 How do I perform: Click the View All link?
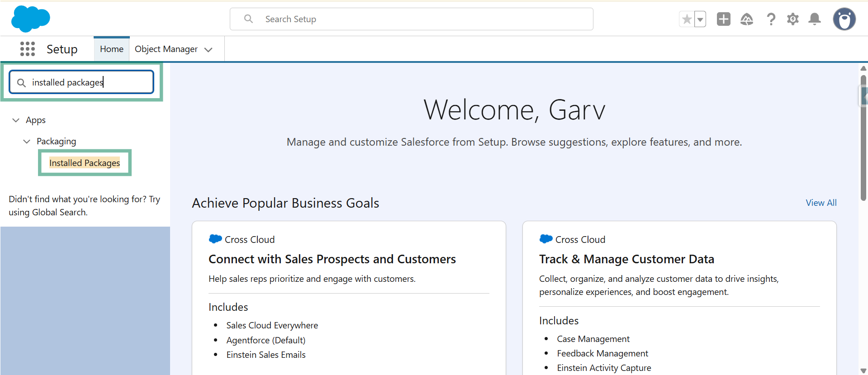(x=821, y=203)
